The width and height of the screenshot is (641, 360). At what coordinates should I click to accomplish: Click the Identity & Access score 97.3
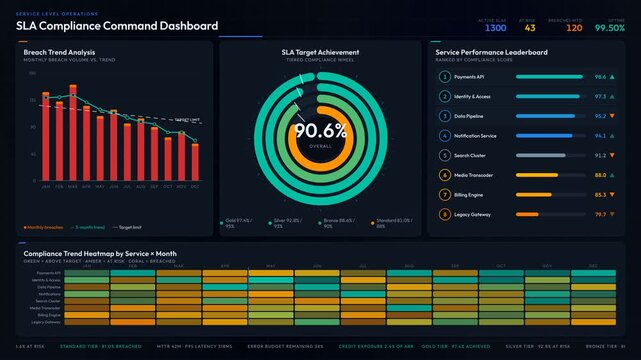[x=600, y=96]
